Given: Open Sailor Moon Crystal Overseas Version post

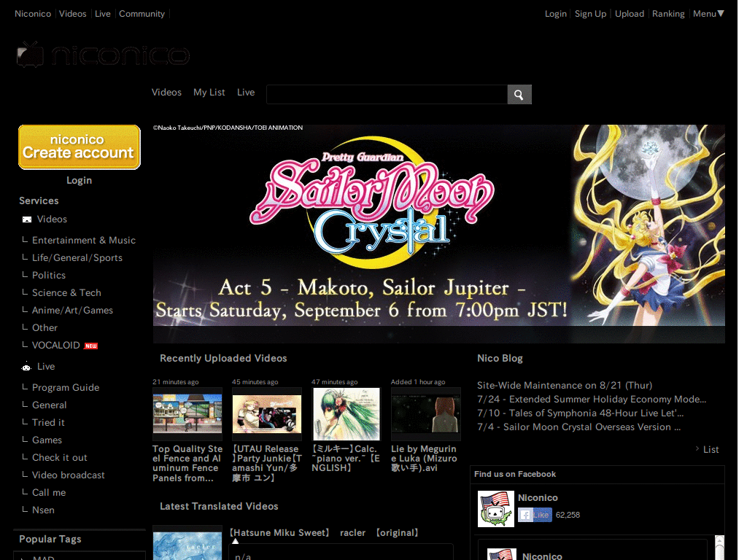Looking at the screenshot, I should tap(578, 427).
